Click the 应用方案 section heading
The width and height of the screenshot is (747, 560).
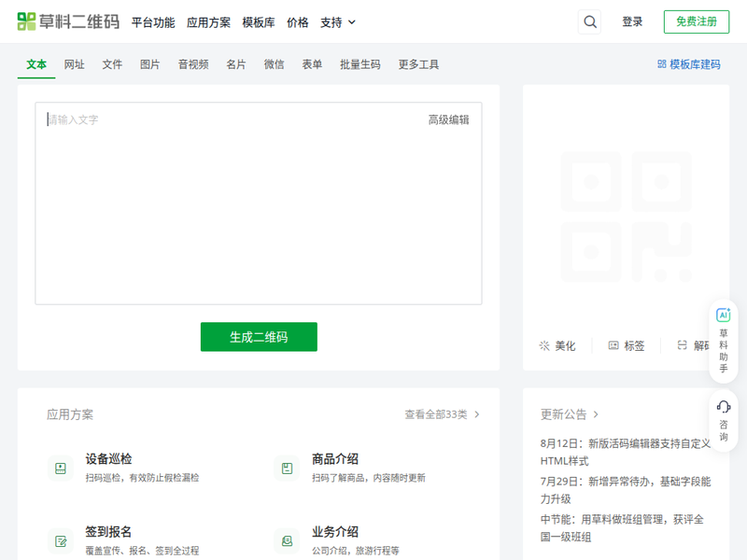pos(70,414)
